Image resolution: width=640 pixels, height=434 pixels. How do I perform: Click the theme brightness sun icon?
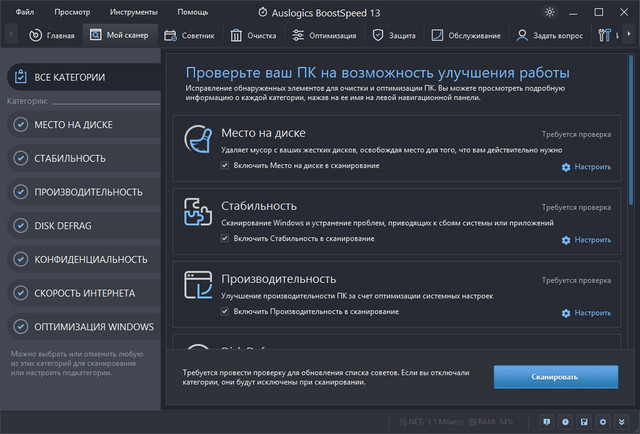(x=549, y=12)
